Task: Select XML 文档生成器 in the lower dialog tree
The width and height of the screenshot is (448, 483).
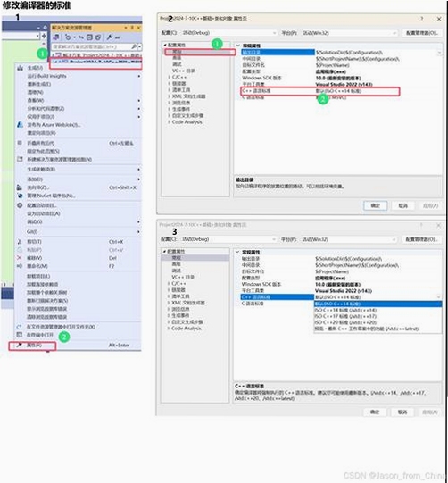Action: click(187, 303)
